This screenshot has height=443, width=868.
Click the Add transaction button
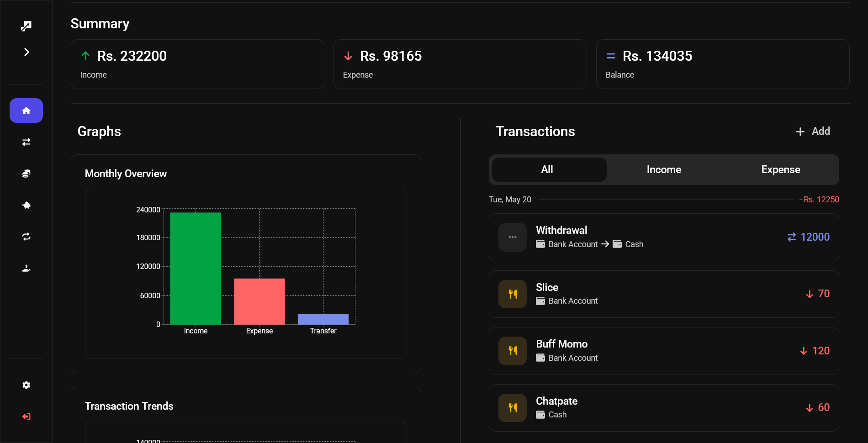[813, 132]
